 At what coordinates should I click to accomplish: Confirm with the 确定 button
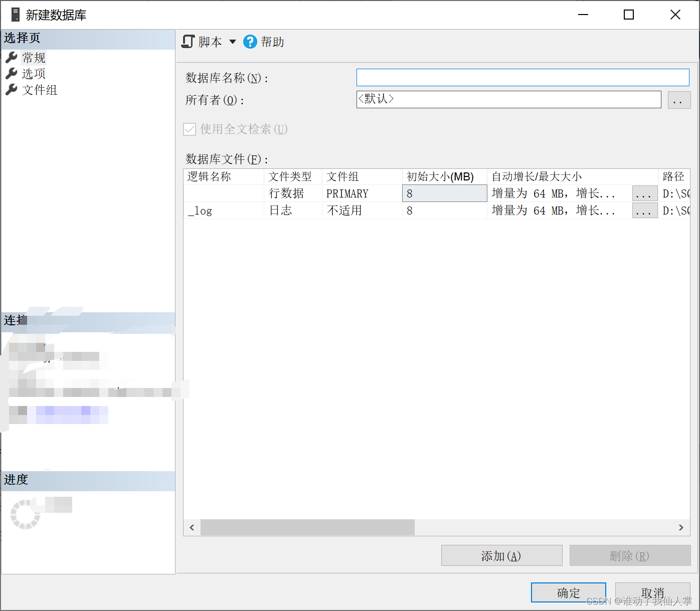569,592
